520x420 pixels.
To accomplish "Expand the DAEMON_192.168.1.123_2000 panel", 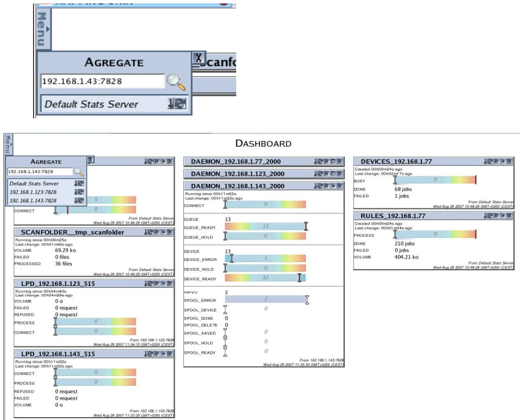I will tap(333, 173).
